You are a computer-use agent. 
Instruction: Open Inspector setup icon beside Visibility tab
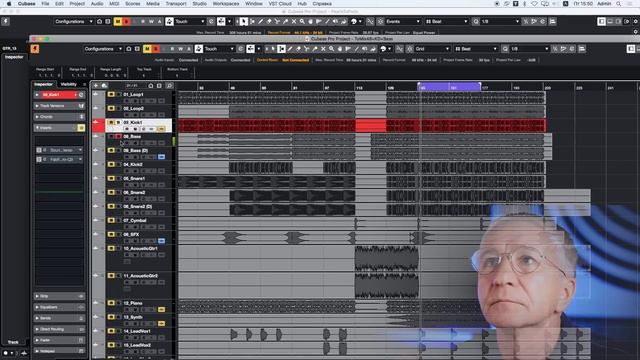pos(84,84)
